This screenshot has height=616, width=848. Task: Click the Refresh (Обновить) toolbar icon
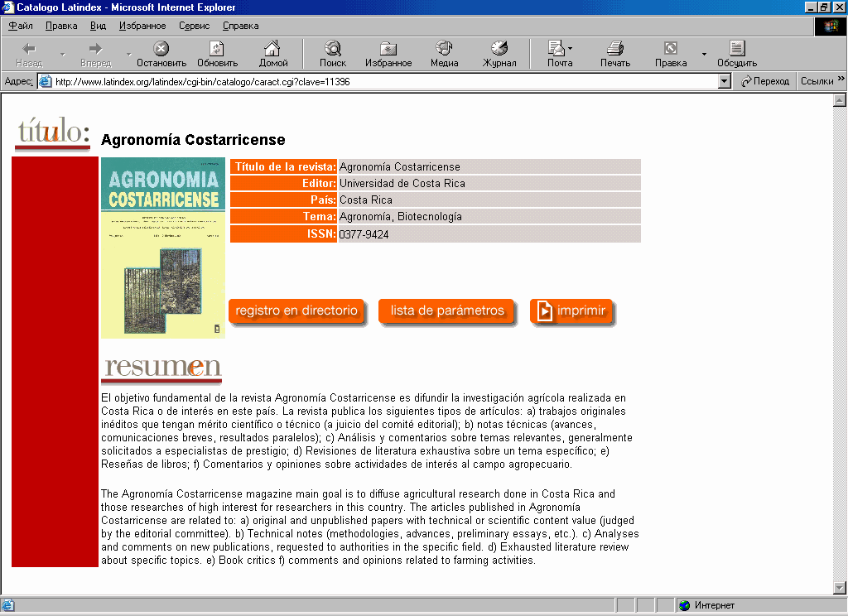pos(217,50)
